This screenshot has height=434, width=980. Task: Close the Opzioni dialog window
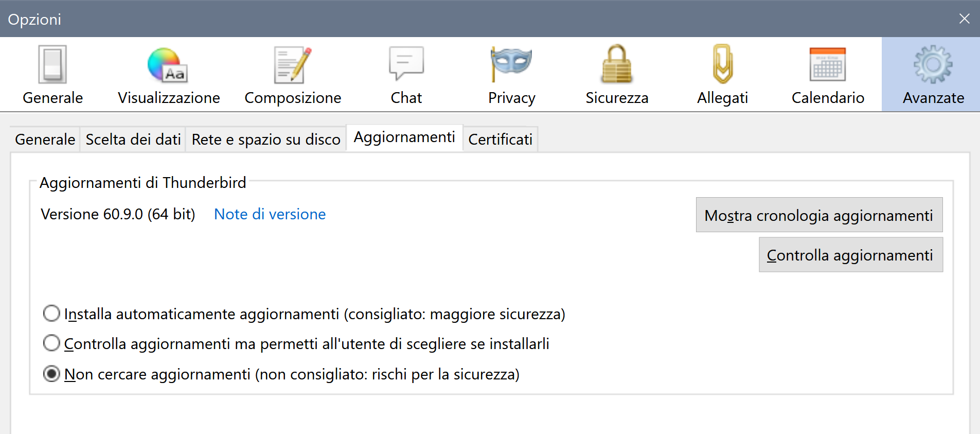tap(964, 19)
